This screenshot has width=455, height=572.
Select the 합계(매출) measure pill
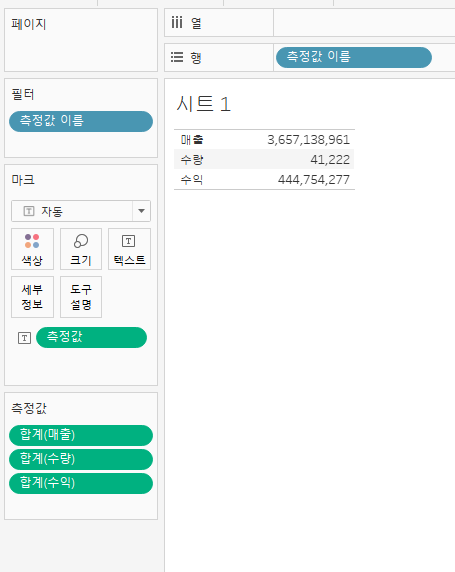81,435
